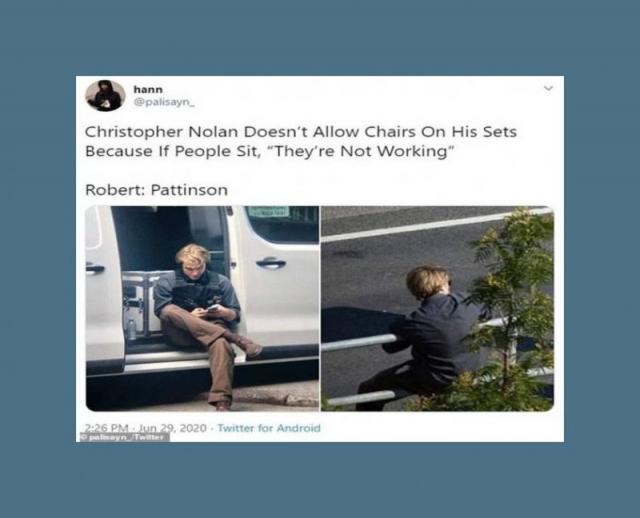Click the "© palisayn_/Twitter" watermark label
This screenshot has height=518, width=640.
click(x=124, y=437)
